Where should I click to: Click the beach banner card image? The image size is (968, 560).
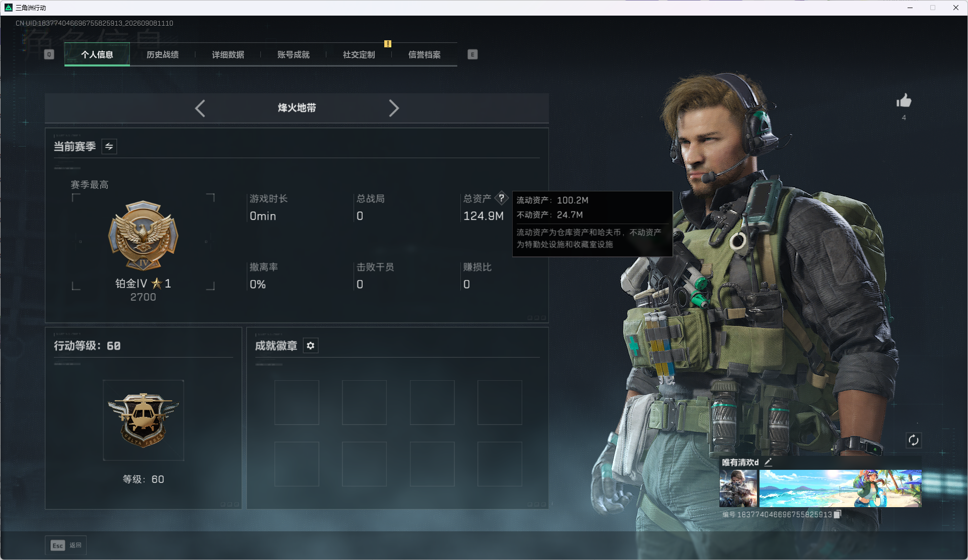pos(840,488)
